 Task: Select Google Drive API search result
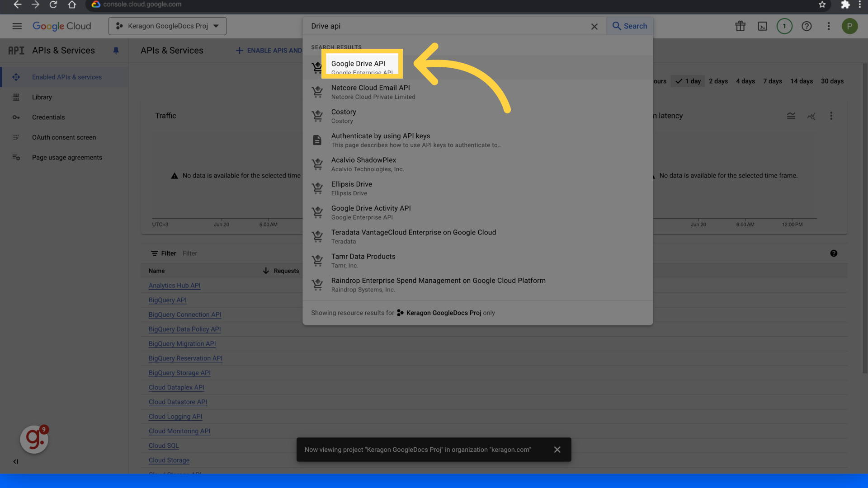(477, 67)
